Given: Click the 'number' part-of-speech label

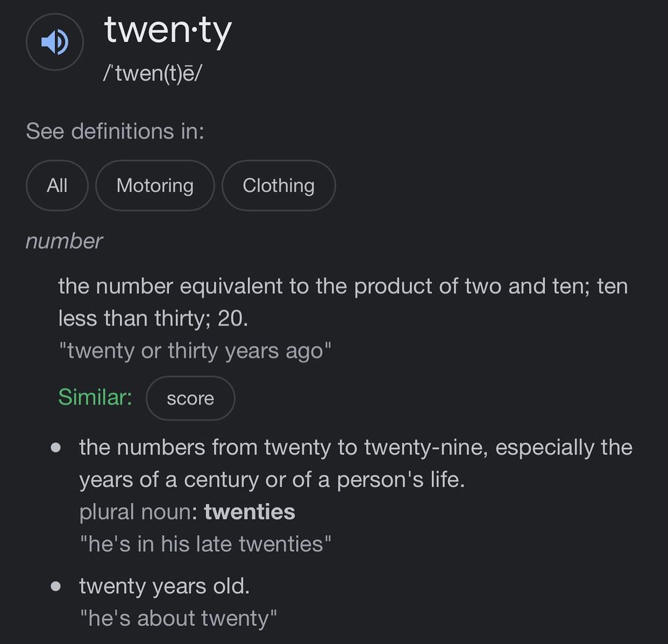Looking at the screenshot, I should pos(64,241).
